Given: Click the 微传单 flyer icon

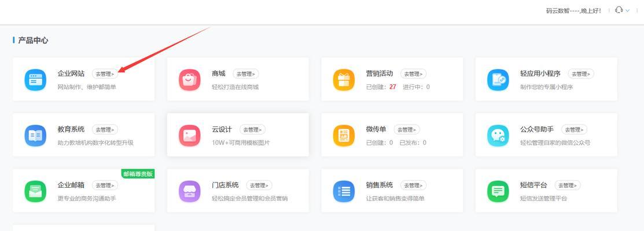Looking at the screenshot, I should (344, 136).
